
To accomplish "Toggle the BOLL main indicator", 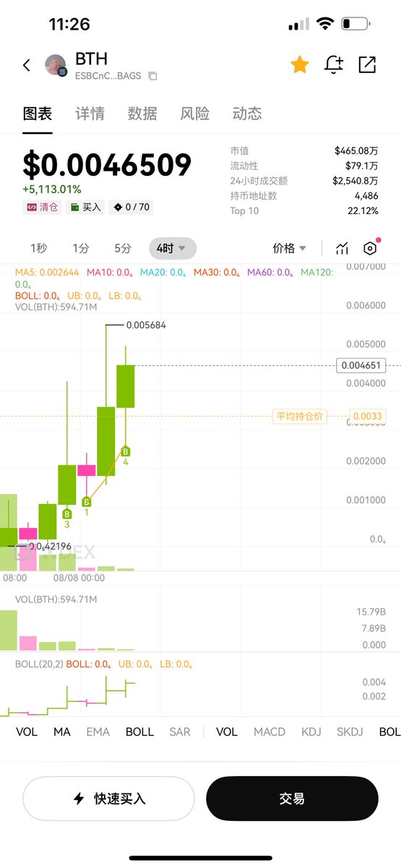I will 139,732.
